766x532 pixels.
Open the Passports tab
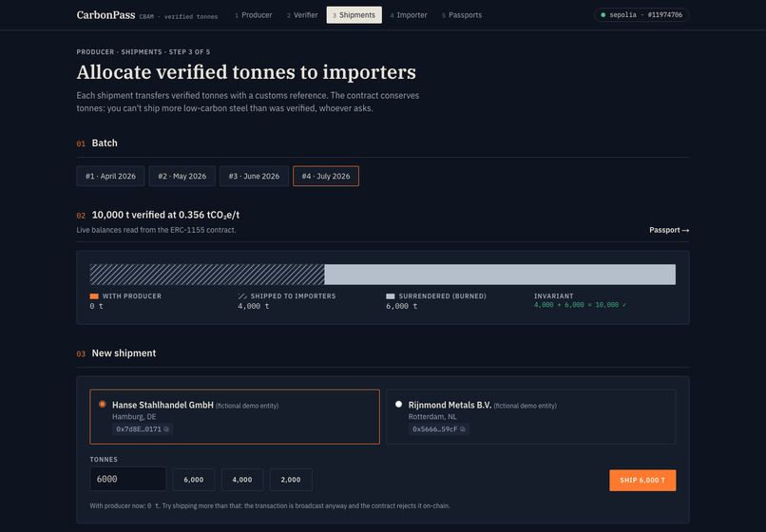point(462,15)
